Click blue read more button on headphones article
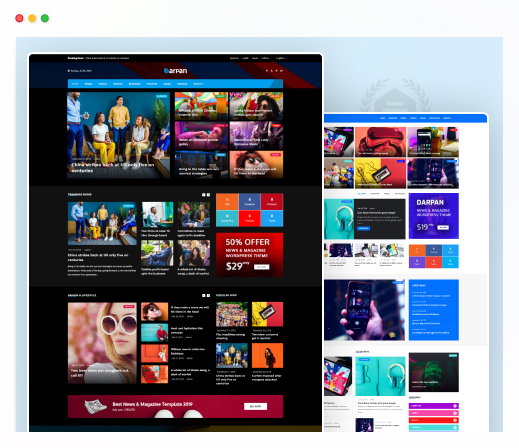 [x=363, y=228]
